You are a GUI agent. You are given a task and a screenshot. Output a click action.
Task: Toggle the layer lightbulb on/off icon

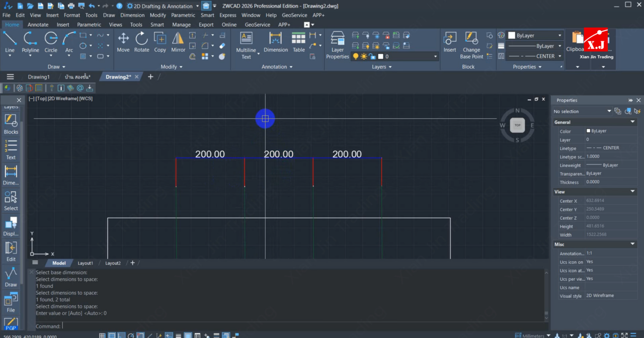click(x=356, y=56)
